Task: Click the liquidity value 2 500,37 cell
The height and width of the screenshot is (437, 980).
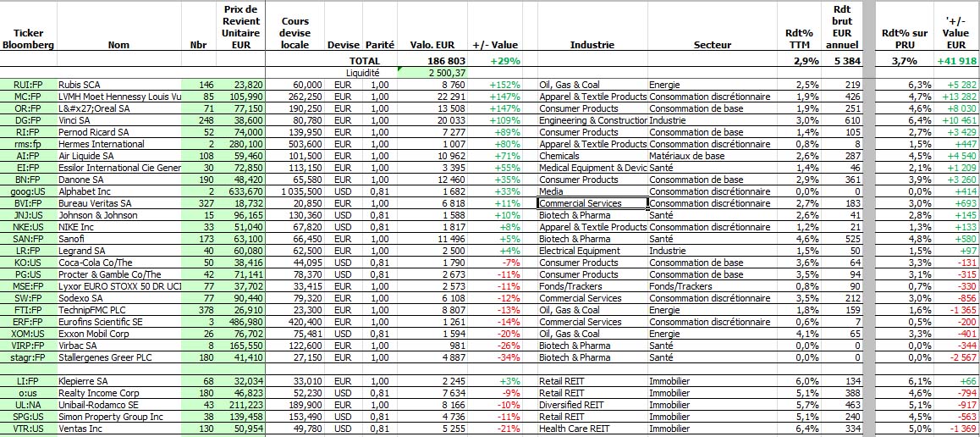Action: (x=432, y=73)
